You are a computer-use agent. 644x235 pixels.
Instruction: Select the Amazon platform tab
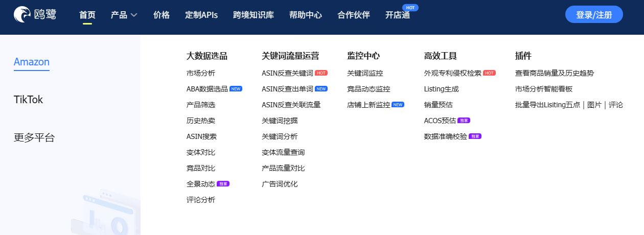pos(32,62)
